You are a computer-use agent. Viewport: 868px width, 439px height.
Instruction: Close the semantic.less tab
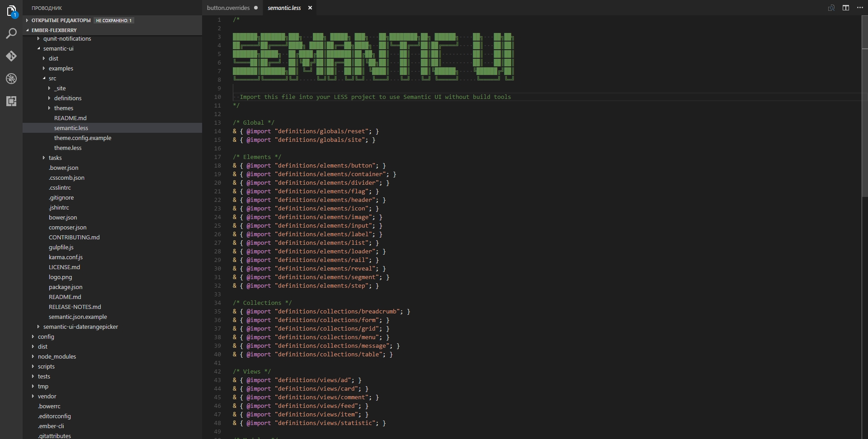310,8
